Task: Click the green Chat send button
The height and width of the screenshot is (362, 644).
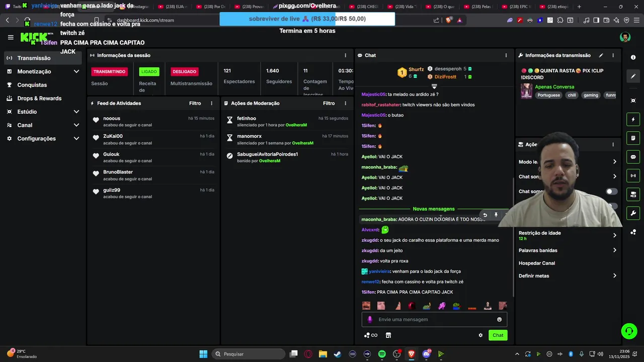Action: 498,335
